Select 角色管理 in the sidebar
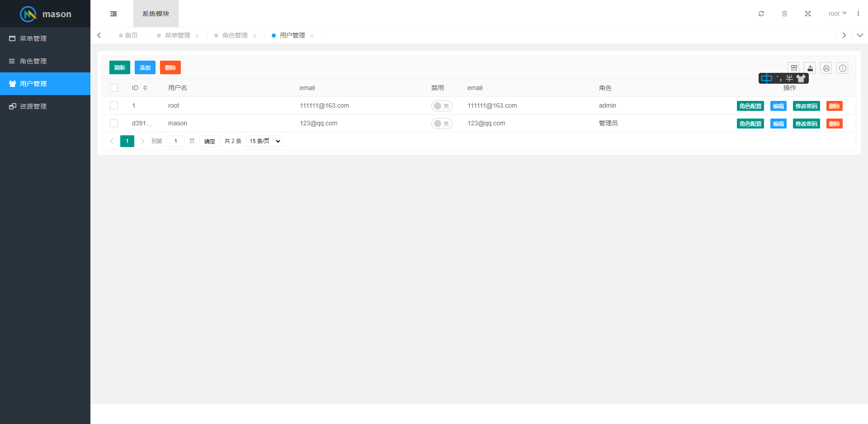 pyautogui.click(x=33, y=61)
